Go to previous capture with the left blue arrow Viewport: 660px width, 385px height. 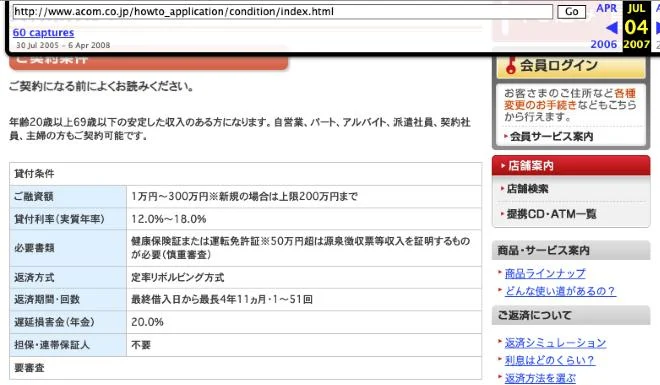[612, 28]
